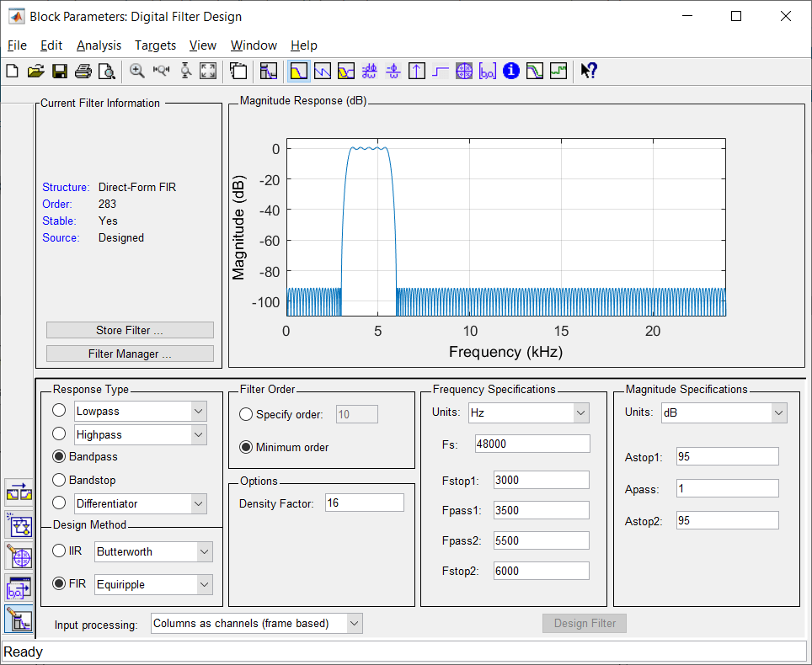Show the Phase Response plot
This screenshot has height=665, width=812.
pos(322,72)
